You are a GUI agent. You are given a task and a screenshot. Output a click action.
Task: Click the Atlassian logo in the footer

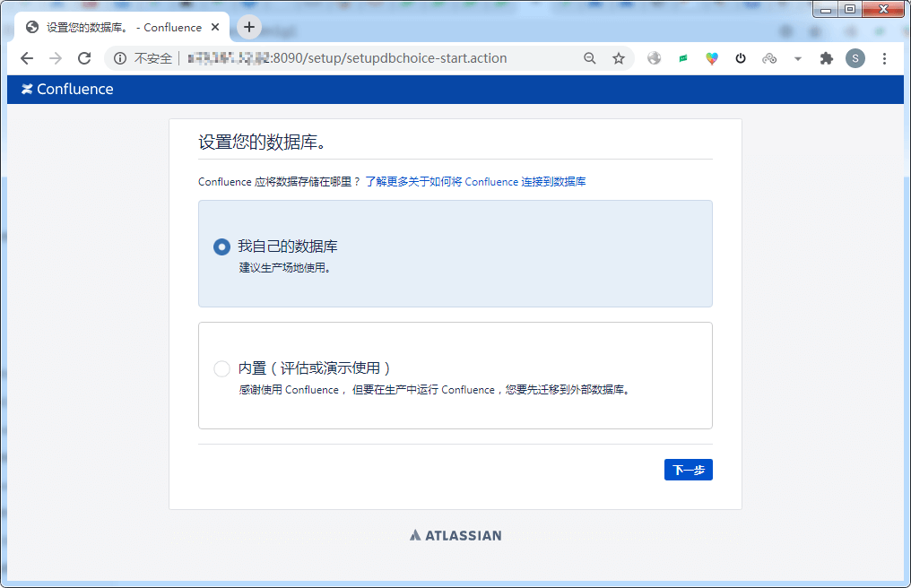pyautogui.click(x=455, y=535)
